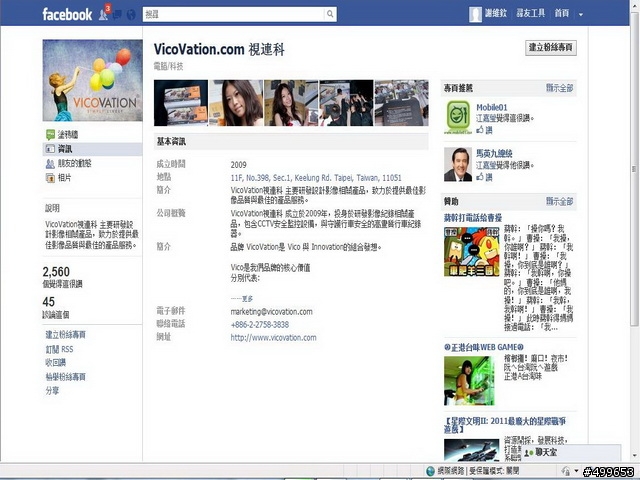Click the Friend Activity people icon

pos(50,164)
